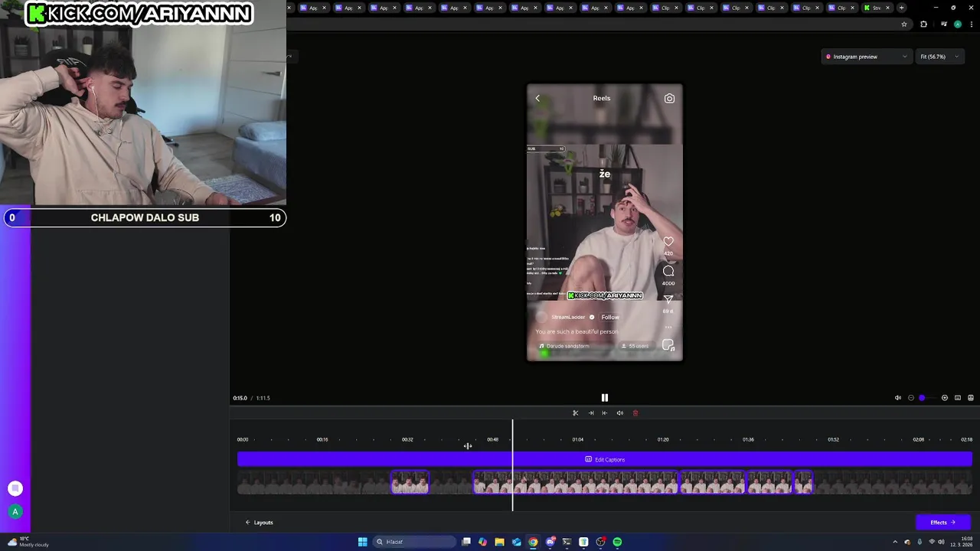Pause the video preview
980x551 pixels.
[x=604, y=398]
